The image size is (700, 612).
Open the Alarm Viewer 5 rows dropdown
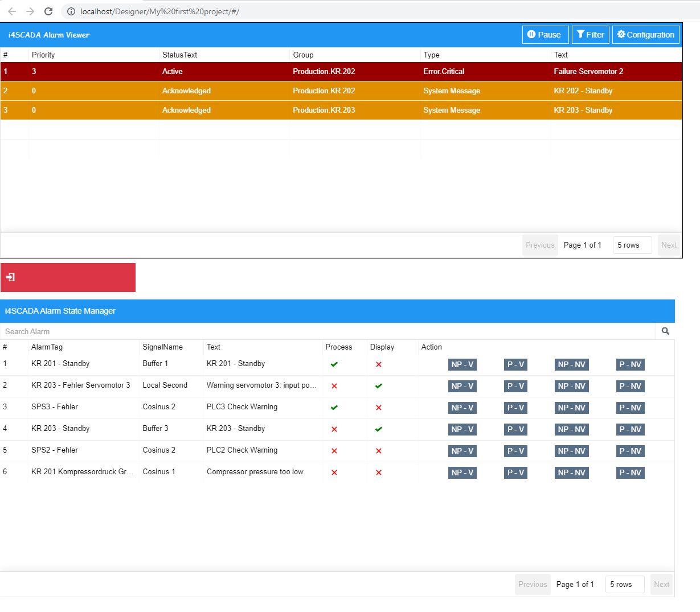tap(632, 245)
